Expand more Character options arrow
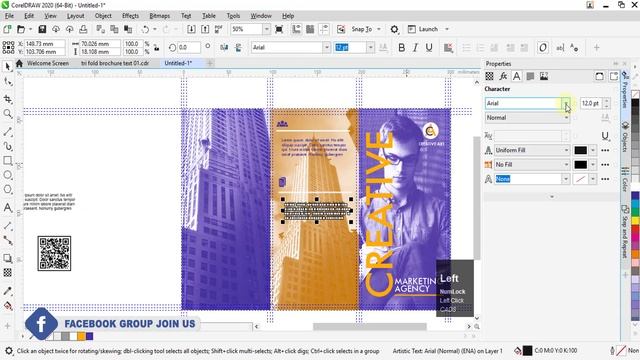The image size is (640, 360). [x=552, y=197]
